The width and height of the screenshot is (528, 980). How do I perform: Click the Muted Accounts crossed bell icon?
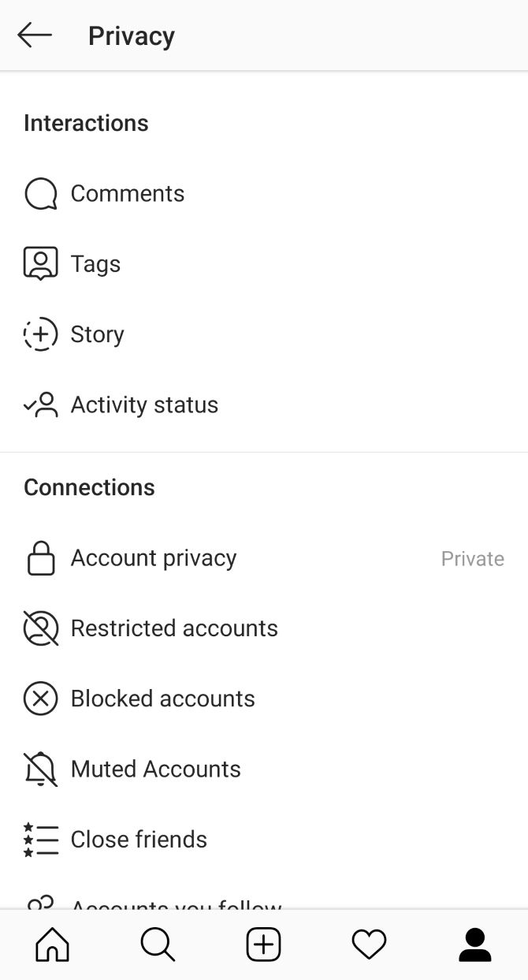point(40,769)
